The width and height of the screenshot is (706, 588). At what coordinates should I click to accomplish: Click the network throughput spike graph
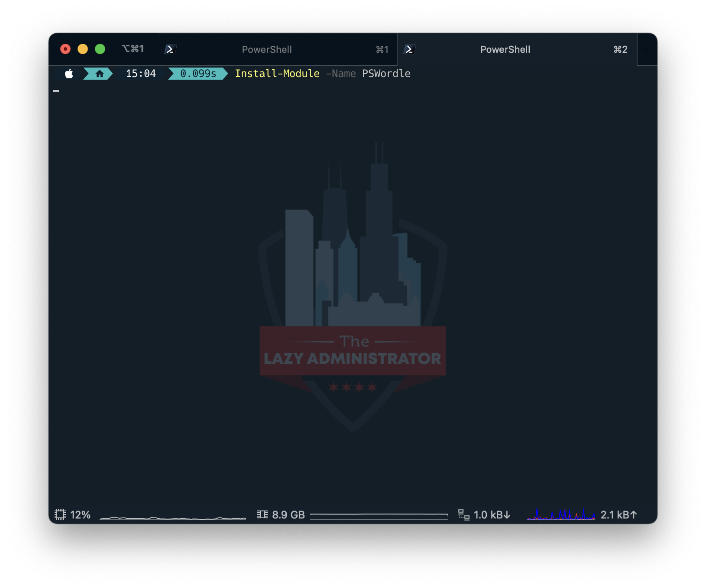click(561, 514)
